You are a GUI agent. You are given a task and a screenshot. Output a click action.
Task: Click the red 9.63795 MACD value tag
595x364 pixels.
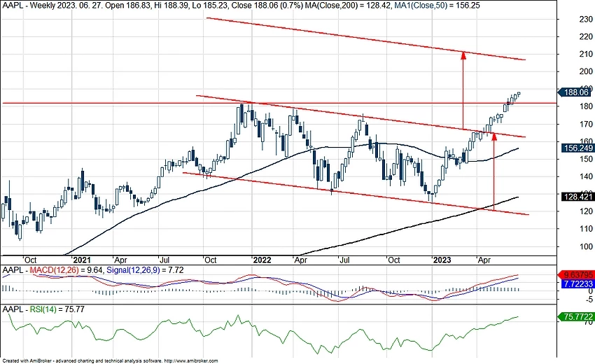577,275
